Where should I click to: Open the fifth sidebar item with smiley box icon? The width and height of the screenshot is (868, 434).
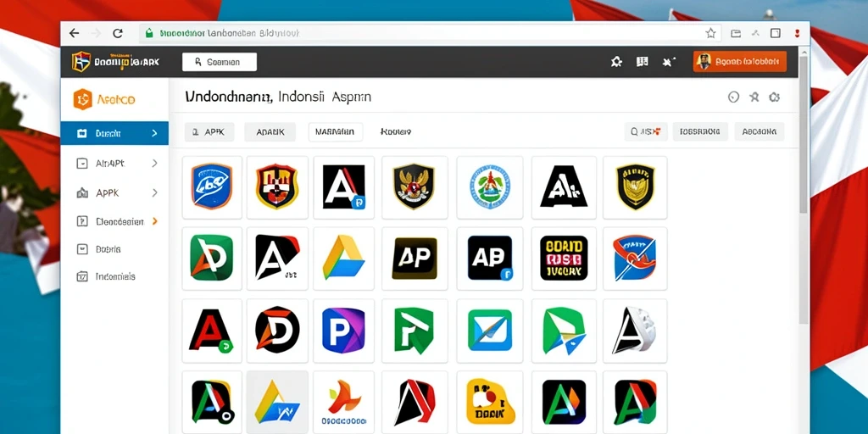click(114, 249)
